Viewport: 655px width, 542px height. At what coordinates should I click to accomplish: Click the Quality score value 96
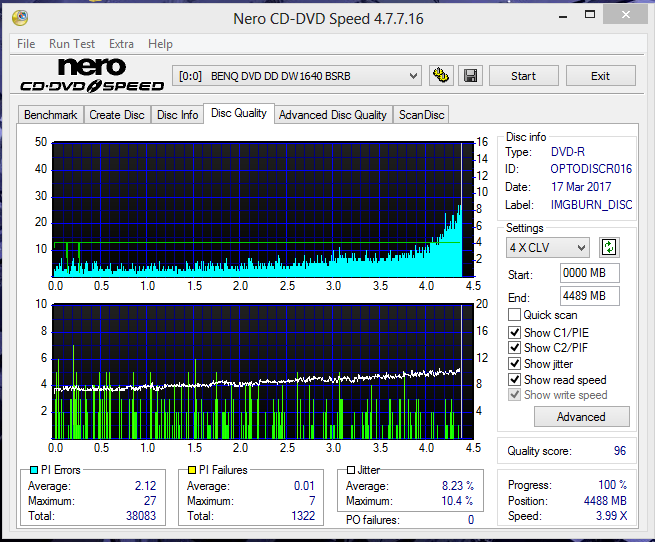pyautogui.click(x=620, y=451)
